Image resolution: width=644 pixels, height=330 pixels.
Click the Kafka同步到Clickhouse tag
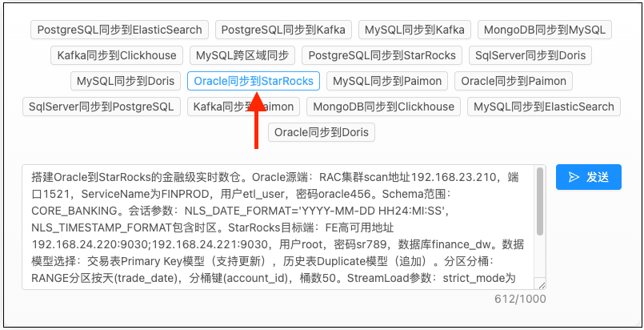pos(117,55)
